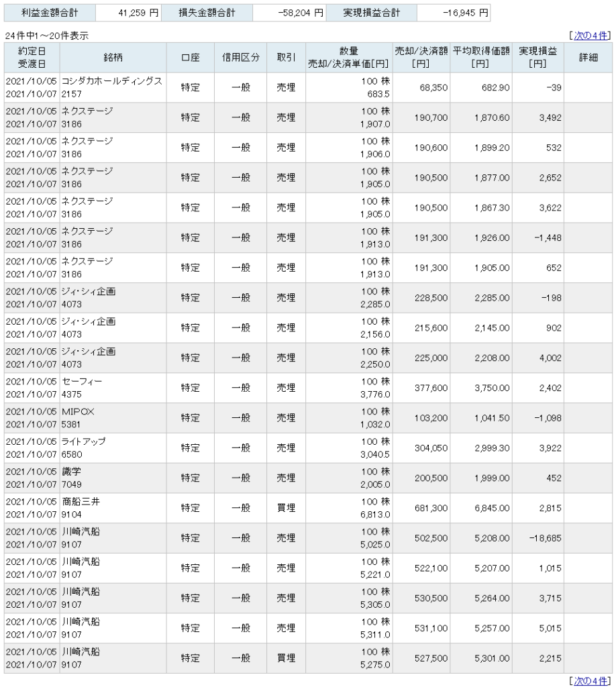616x687 pixels.
Task: Select the 識学 7049 stock name cell
Action: pos(113,478)
